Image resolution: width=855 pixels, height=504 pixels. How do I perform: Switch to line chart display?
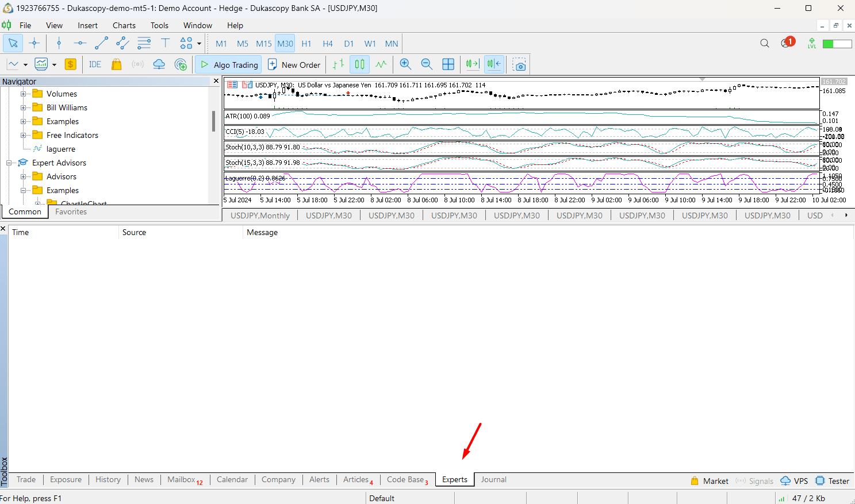(381, 64)
